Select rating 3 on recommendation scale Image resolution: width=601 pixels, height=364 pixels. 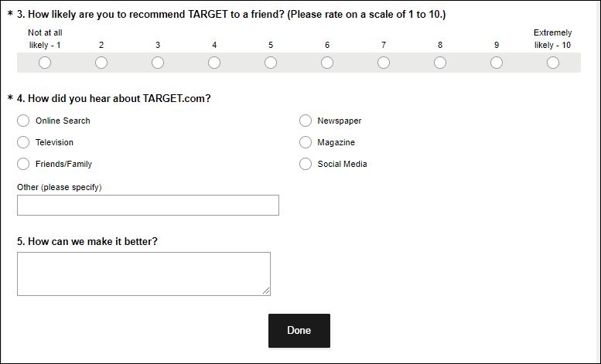point(158,63)
